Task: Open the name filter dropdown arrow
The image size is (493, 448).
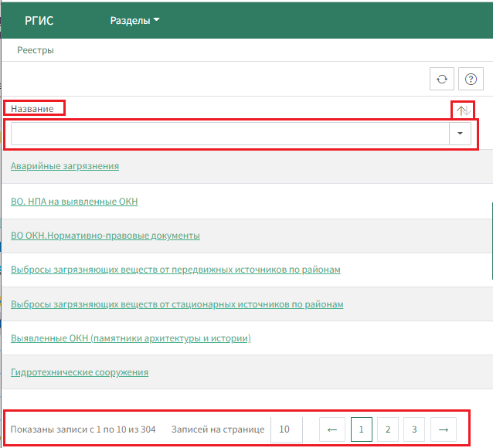Action: click(461, 134)
